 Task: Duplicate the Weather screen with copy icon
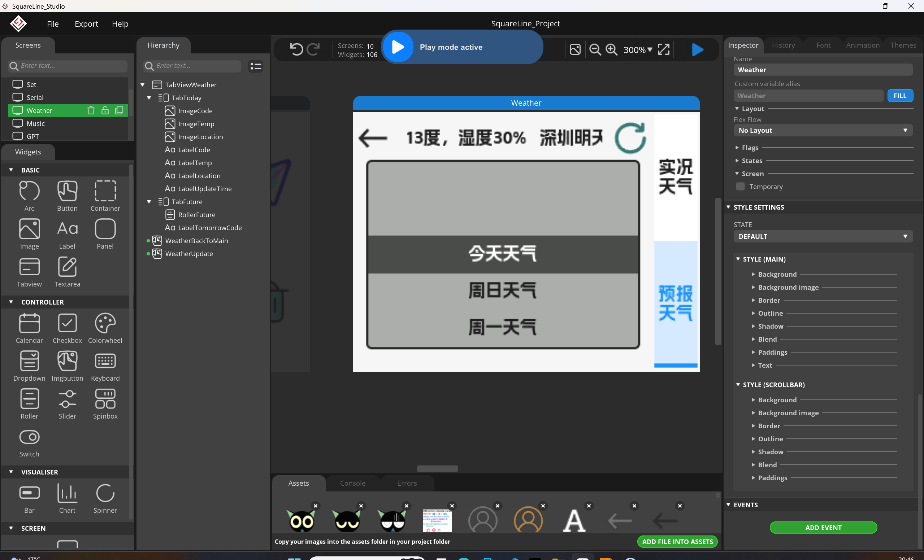119,110
